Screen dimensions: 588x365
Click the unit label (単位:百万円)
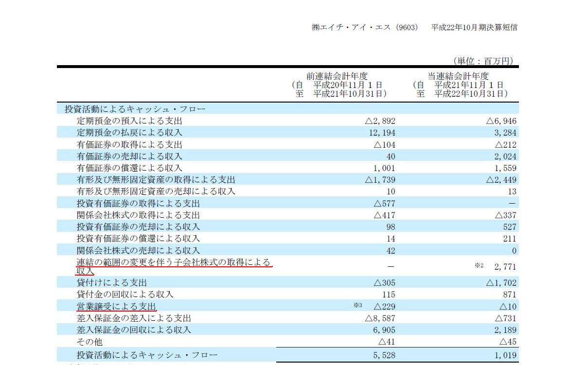tap(482, 61)
